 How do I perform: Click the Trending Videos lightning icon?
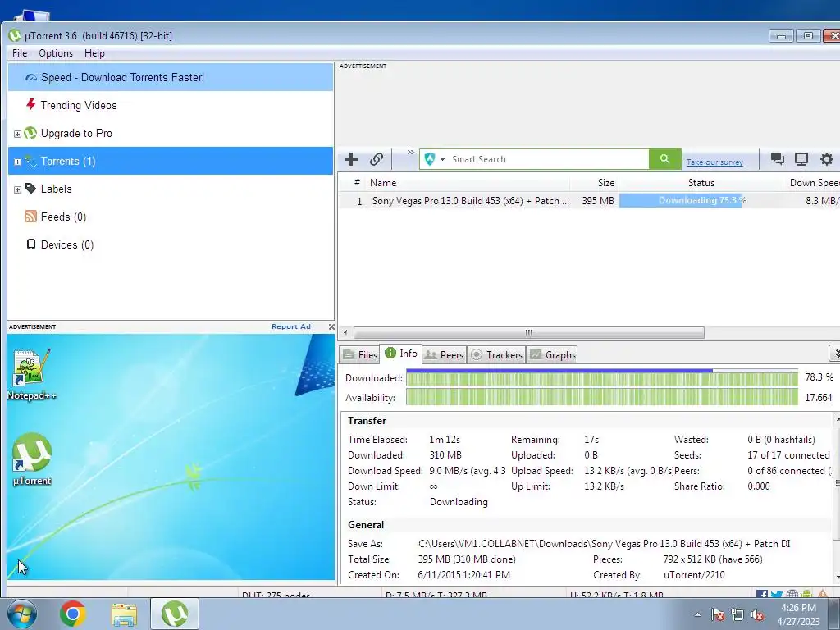click(x=31, y=105)
